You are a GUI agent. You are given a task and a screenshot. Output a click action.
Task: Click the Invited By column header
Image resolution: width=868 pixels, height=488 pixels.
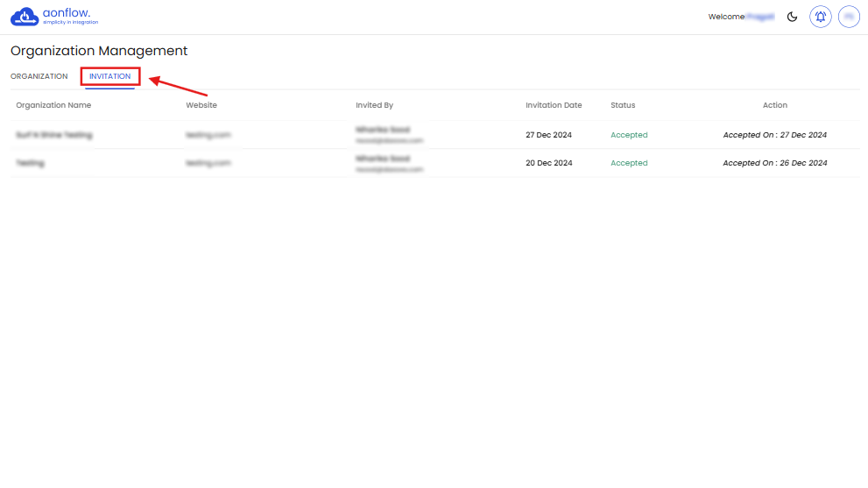(374, 105)
